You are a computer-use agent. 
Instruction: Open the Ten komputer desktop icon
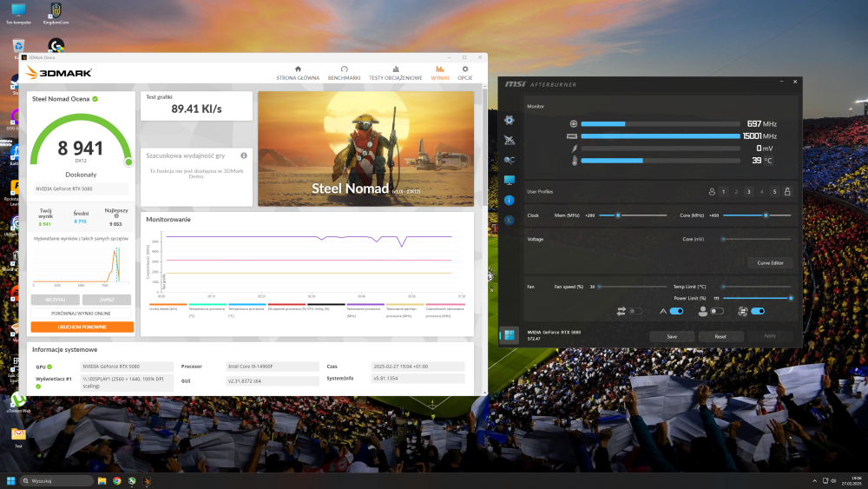pyautogui.click(x=18, y=15)
